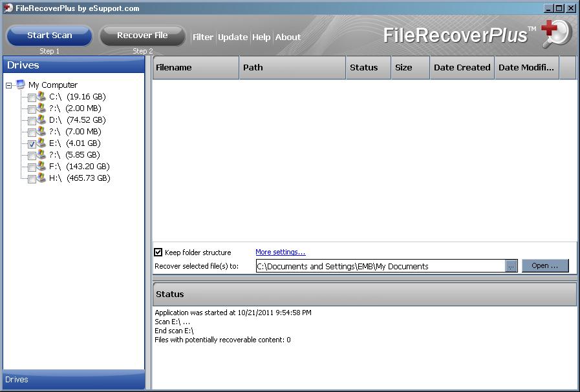Image resolution: width=580 pixels, height=392 pixels.
Task: Check the C:\ drive checkbox
Action: (x=32, y=98)
